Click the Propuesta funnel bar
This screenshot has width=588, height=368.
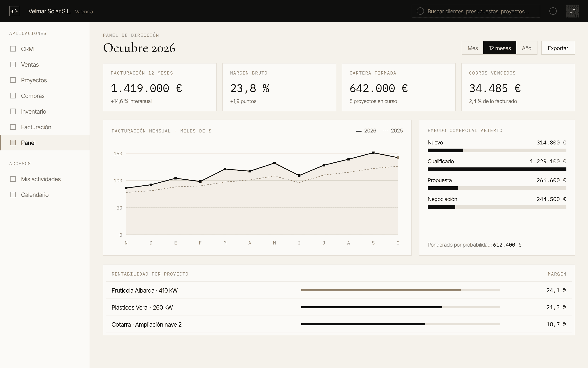click(x=497, y=188)
